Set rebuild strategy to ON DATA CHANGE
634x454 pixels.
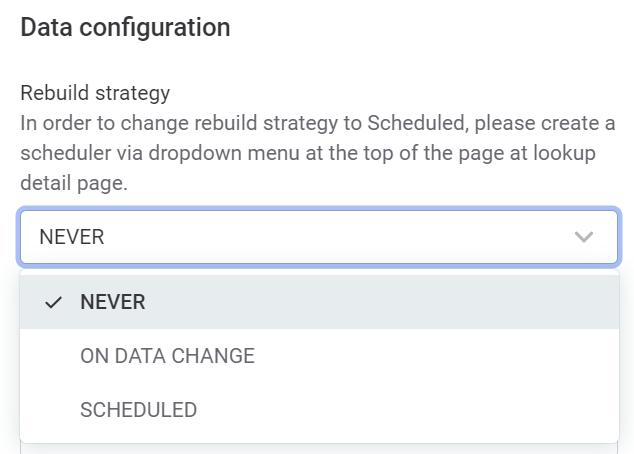coord(167,356)
